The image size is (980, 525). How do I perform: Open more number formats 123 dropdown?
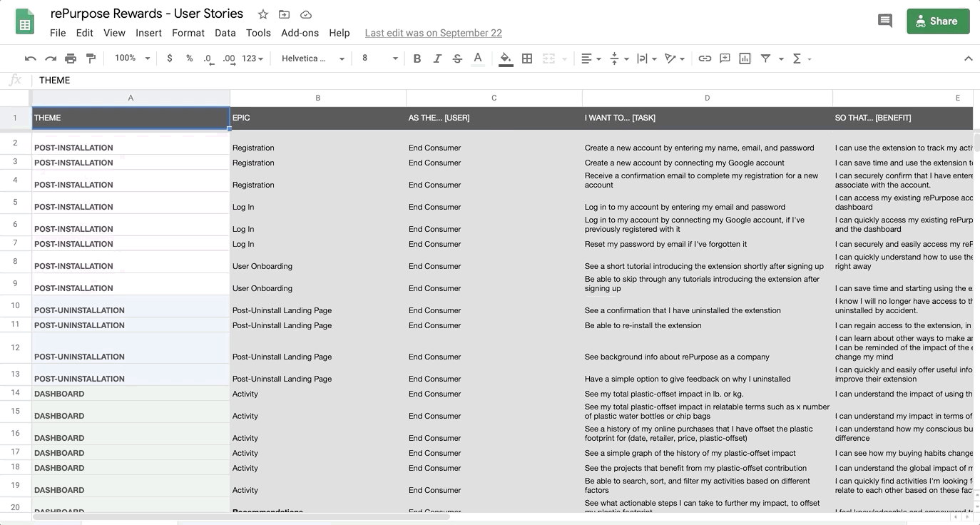coord(252,58)
